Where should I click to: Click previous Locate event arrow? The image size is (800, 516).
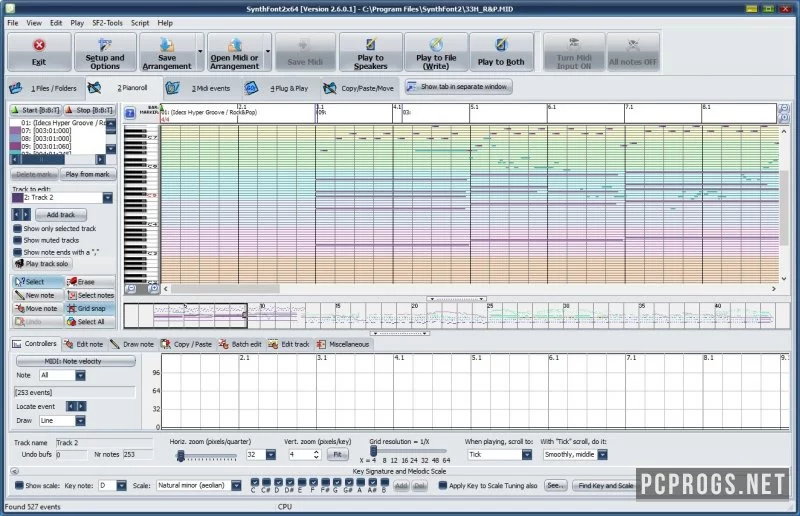click(71, 406)
